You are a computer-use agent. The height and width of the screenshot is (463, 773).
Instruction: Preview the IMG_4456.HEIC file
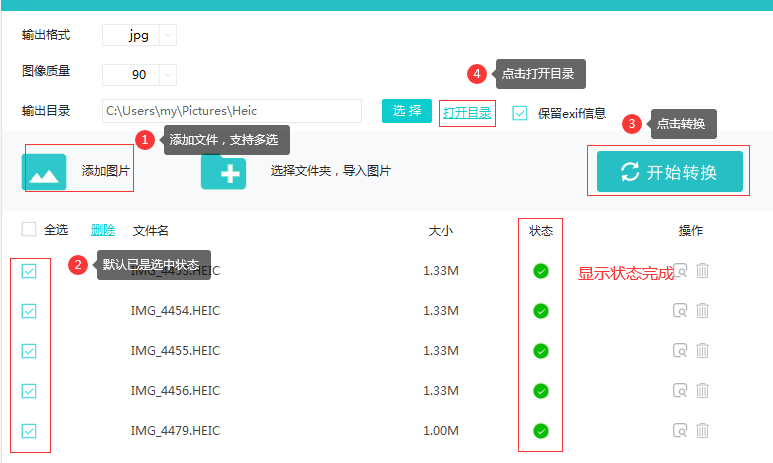pos(680,391)
